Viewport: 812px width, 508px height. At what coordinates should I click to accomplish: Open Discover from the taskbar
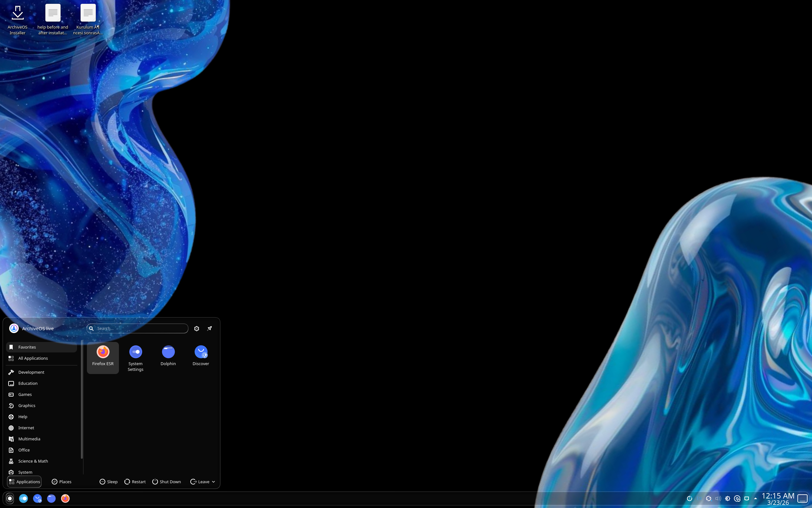(x=37, y=498)
